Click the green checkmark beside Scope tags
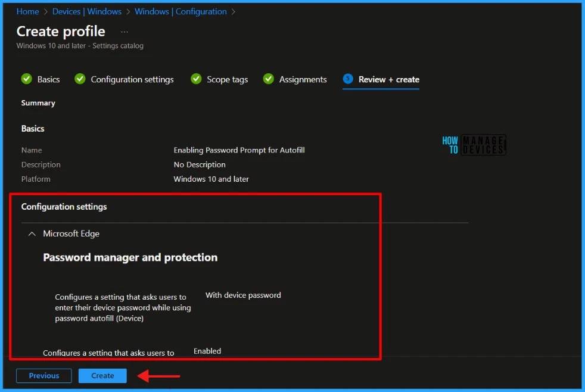Image resolution: width=585 pixels, height=392 pixels. click(196, 79)
